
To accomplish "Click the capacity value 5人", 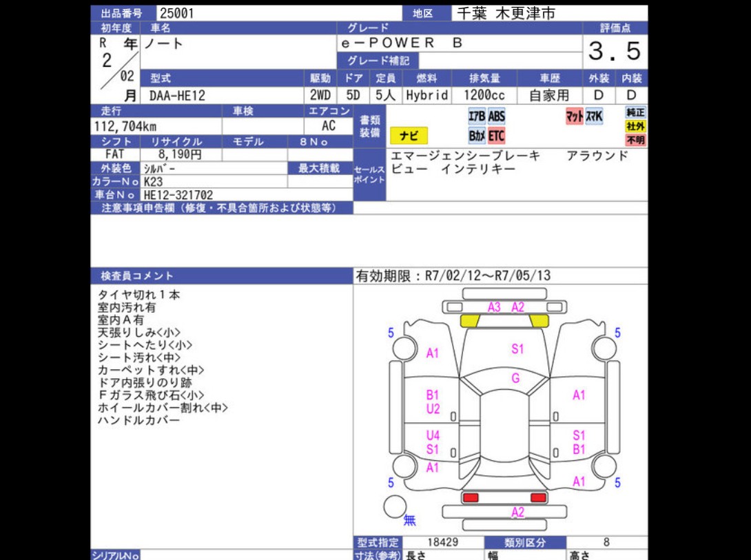I will (385, 95).
